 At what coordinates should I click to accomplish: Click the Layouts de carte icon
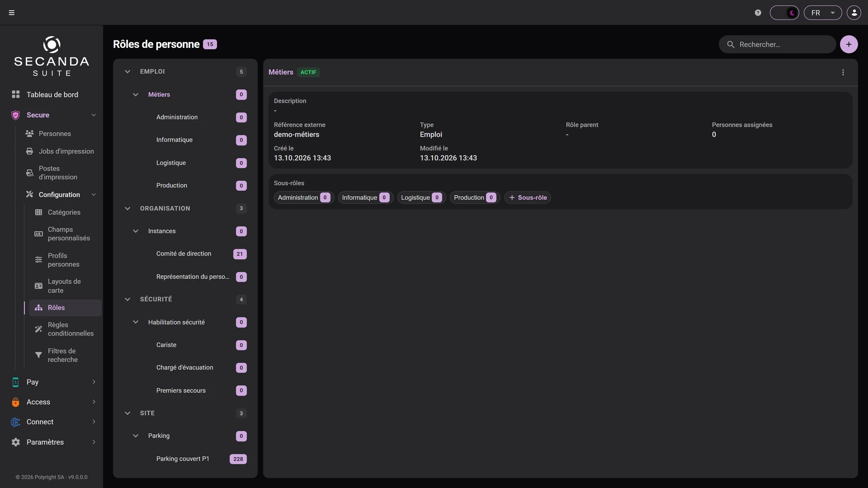click(38, 286)
